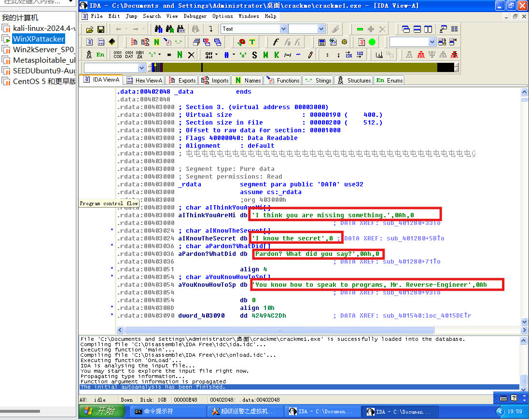
Task: Expand the system tray arrow beside clock
Action: (x=500, y=412)
